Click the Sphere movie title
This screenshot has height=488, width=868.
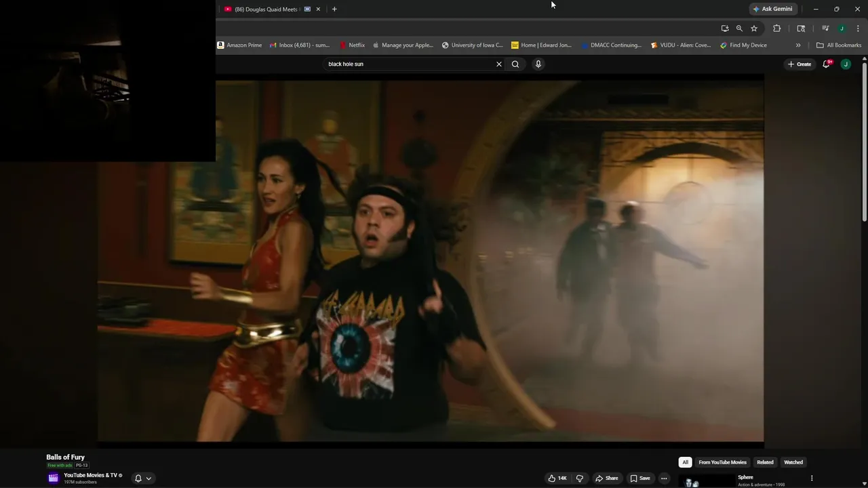pos(745,477)
